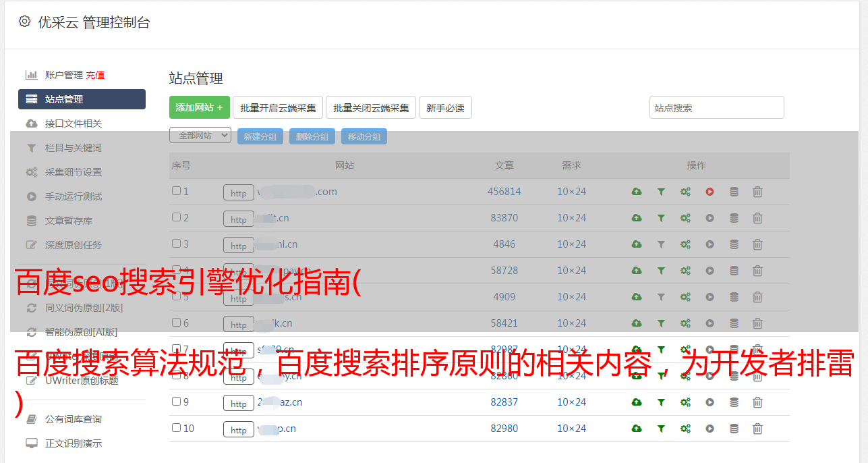Click the red 充值 recharge link
Viewport: 868px width, 463px height.
[x=95, y=75]
